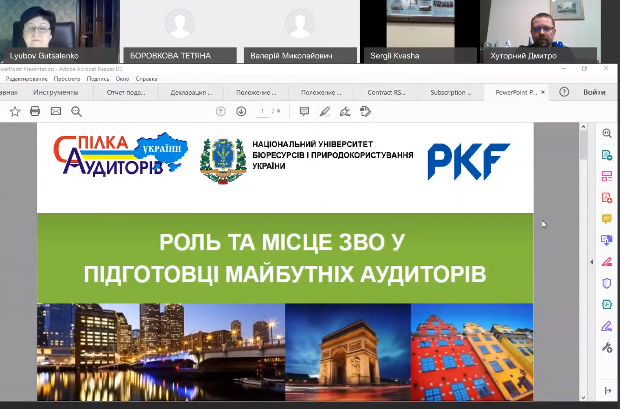This screenshot has height=409, width=620.
Task: Open the More Tools wrench icon
Action: 607,347
